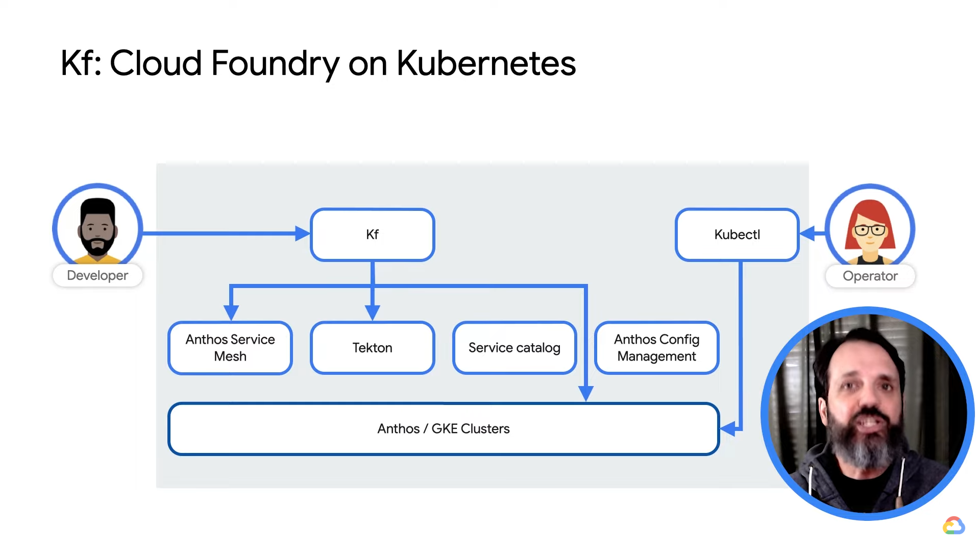The image size is (980, 551).
Task: Click the Service catalog box
Action: click(514, 348)
